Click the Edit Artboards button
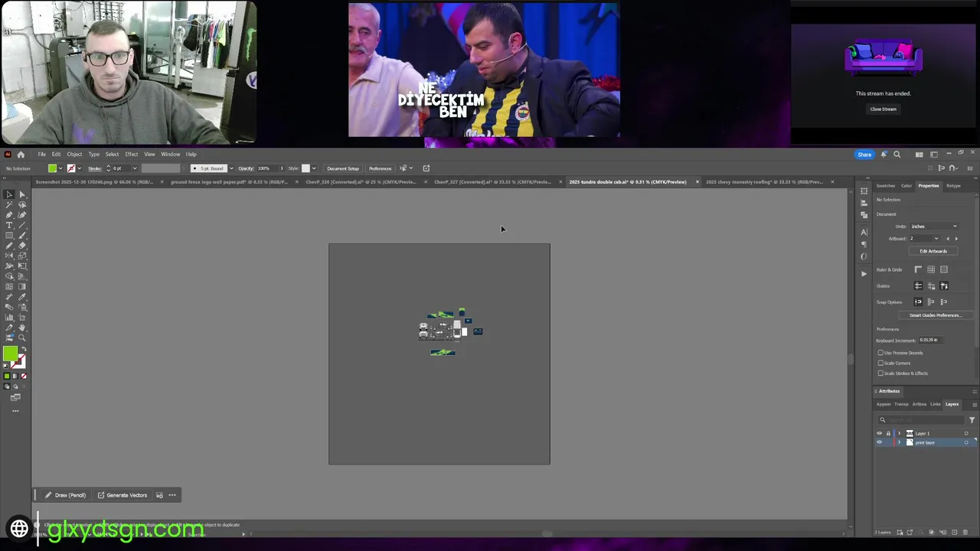The image size is (980, 551). 933,251
